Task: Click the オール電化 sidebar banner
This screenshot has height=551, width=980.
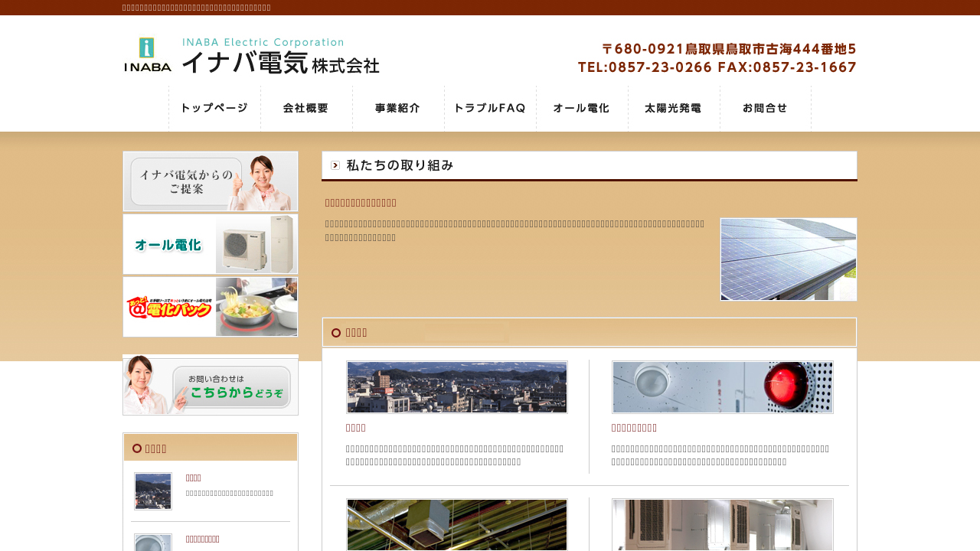Action: click(x=211, y=244)
